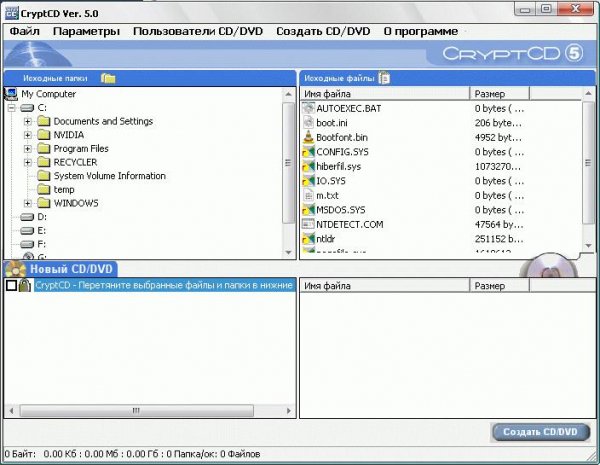Open Пользователи CD/DVD menu
The image size is (600, 465).
click(x=198, y=31)
